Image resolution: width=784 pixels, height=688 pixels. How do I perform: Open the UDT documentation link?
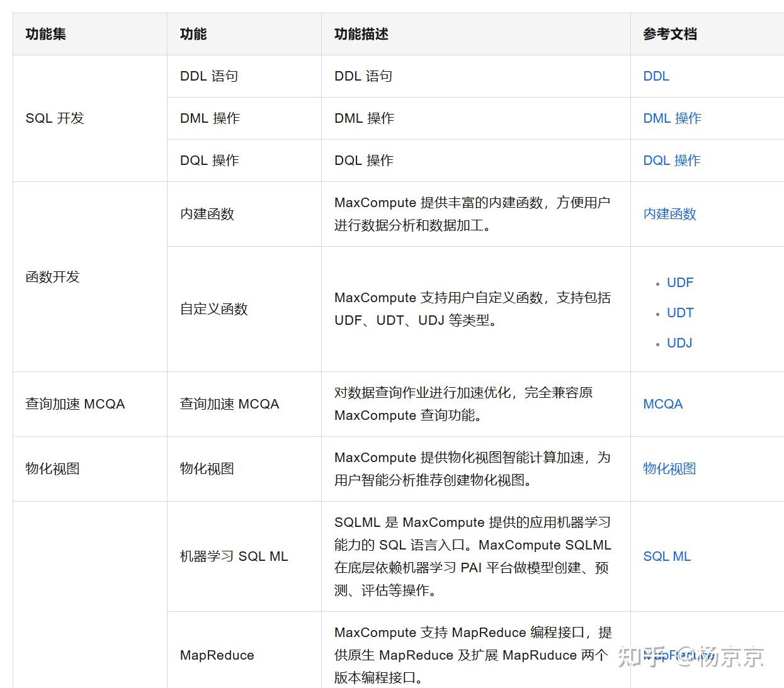click(x=680, y=312)
